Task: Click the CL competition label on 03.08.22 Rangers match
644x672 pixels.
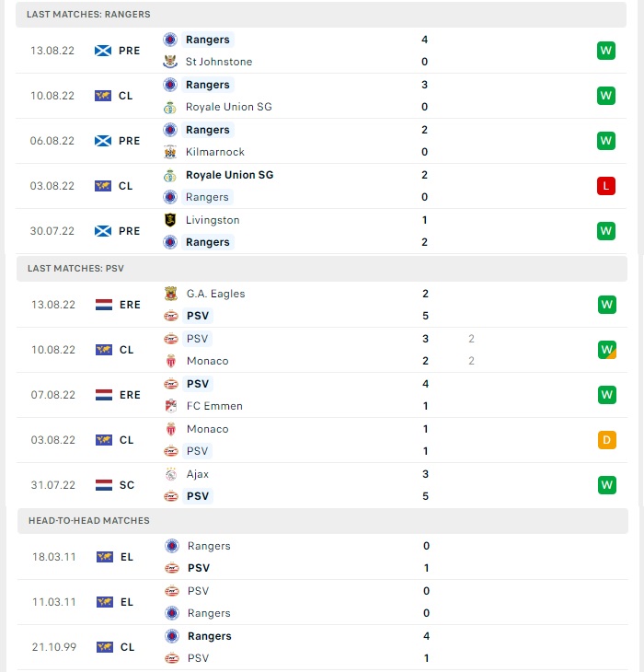Action: pyautogui.click(x=125, y=186)
